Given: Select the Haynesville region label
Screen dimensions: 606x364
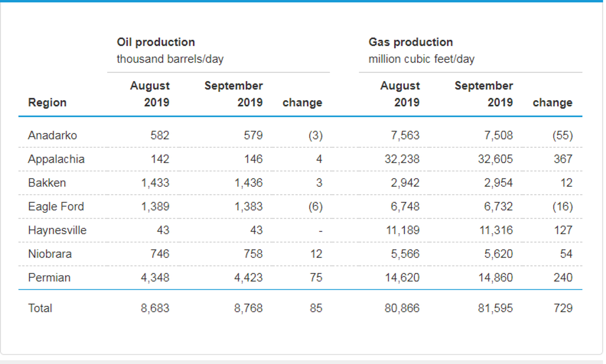Looking at the screenshot, I should click(x=57, y=230).
